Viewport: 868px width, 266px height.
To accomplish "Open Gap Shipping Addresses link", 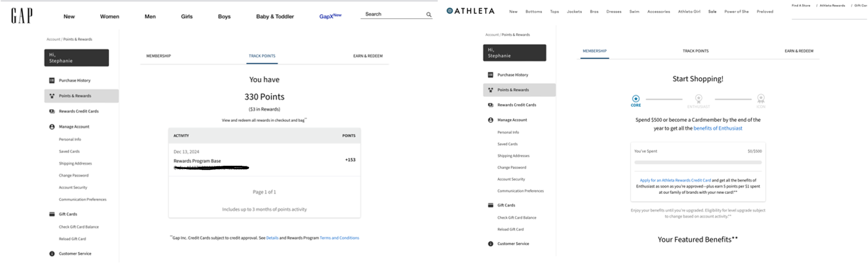I will [x=75, y=164].
